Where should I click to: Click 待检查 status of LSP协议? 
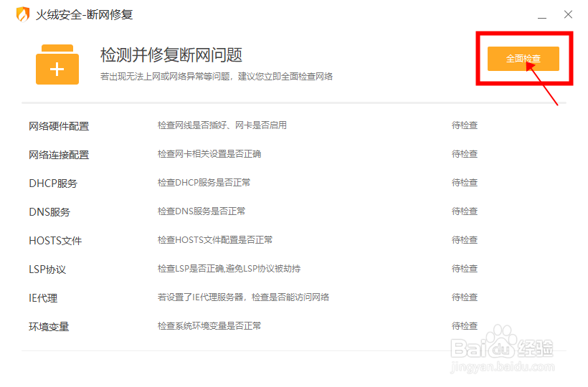pos(465,269)
